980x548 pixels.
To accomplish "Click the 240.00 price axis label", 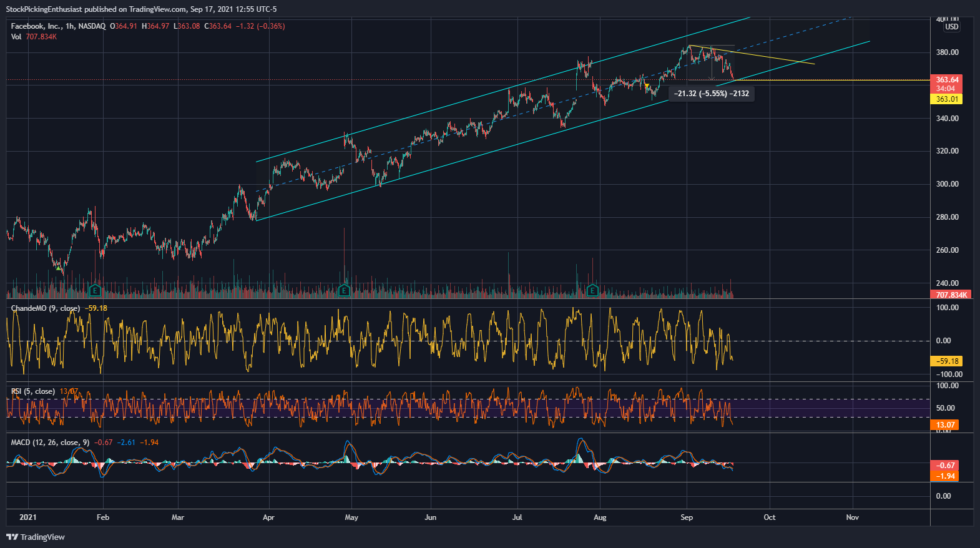I will [947, 283].
